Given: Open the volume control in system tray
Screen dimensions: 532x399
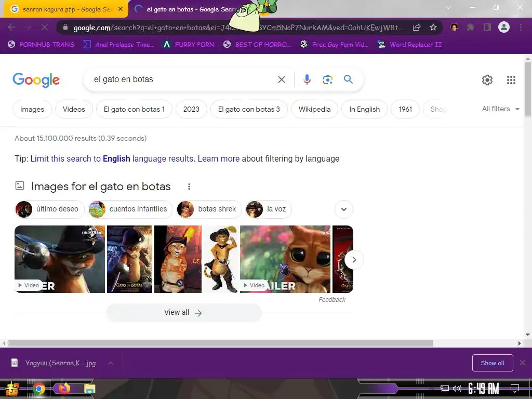Looking at the screenshot, I should [x=457, y=389].
